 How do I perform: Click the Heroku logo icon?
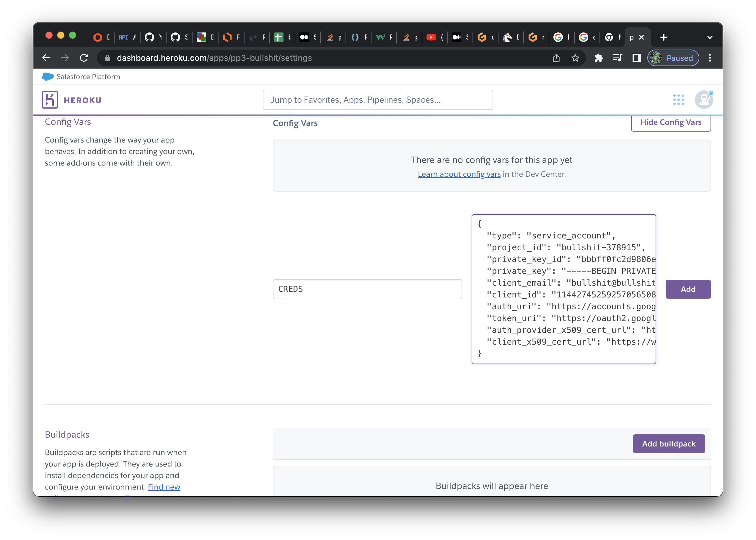[50, 100]
